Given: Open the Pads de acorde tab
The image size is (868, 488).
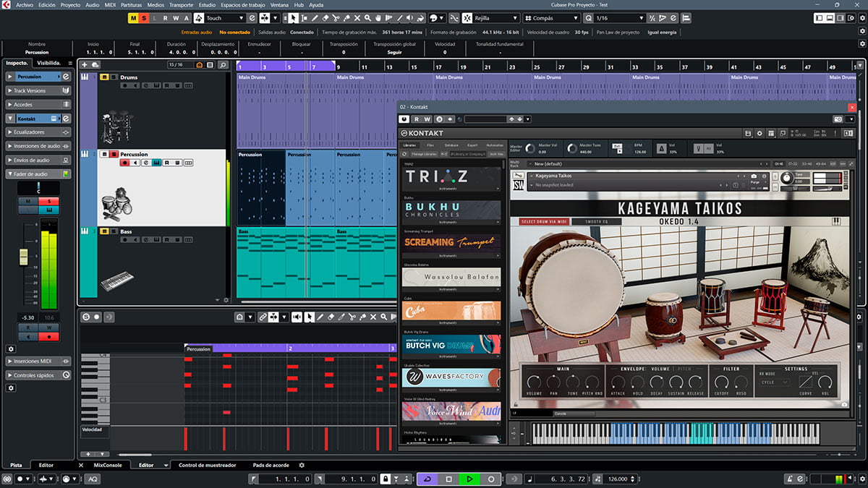Looking at the screenshot, I should click(271, 466).
